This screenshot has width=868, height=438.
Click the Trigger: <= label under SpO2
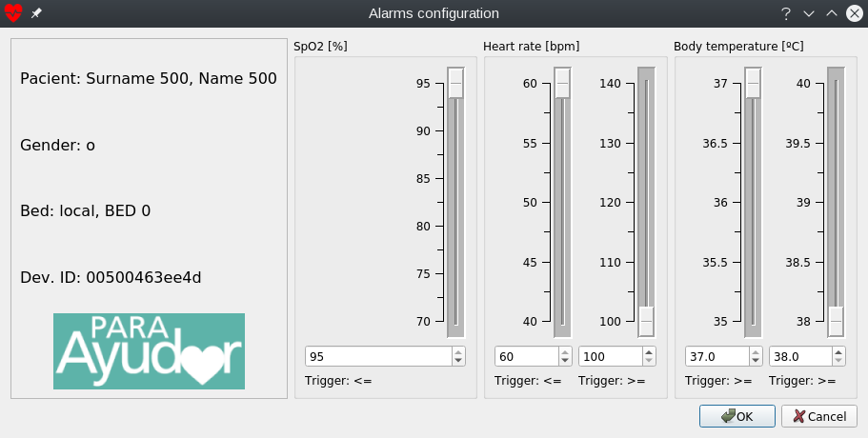click(338, 381)
